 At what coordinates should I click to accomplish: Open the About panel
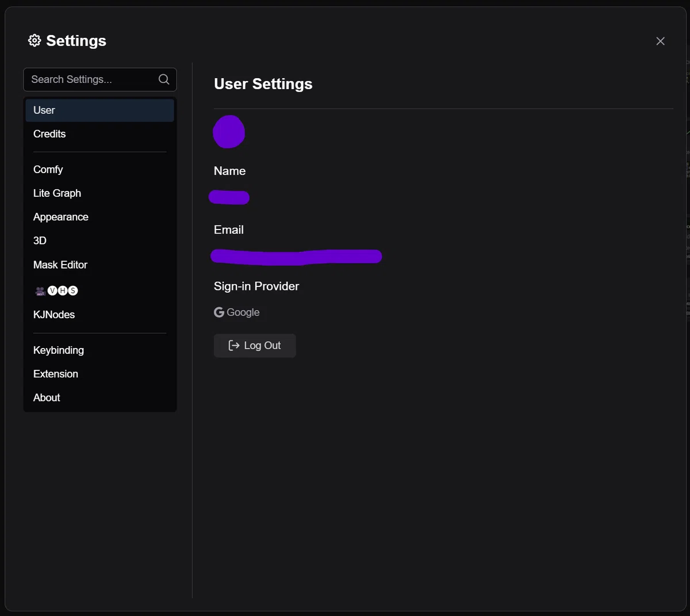[x=99, y=397]
